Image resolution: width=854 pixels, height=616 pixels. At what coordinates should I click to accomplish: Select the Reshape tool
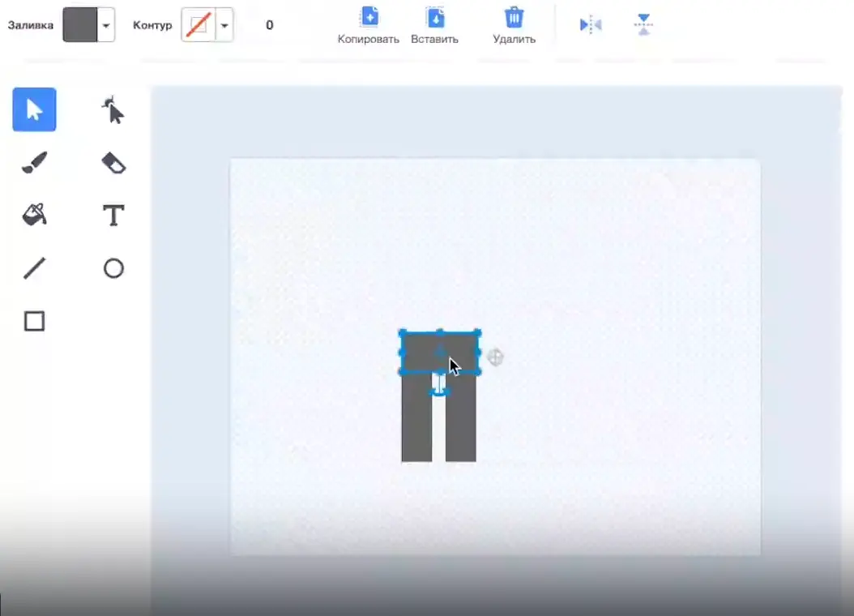tap(113, 110)
